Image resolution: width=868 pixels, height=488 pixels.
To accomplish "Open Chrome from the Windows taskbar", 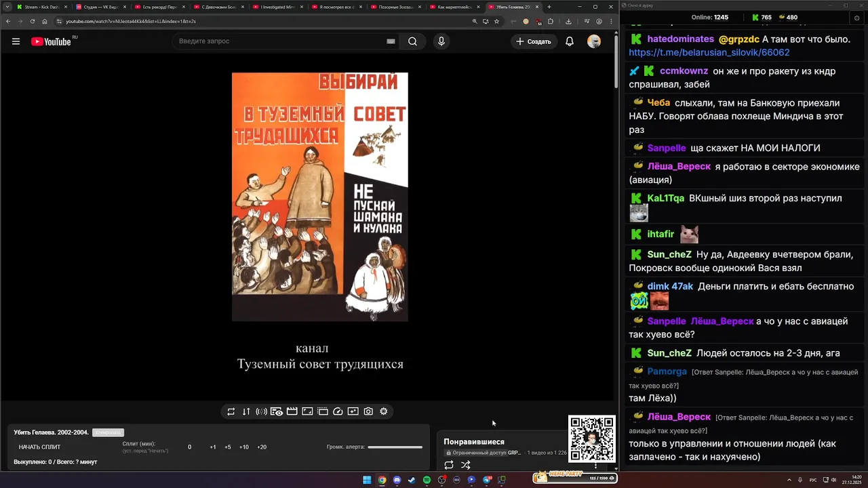I will coord(382,480).
